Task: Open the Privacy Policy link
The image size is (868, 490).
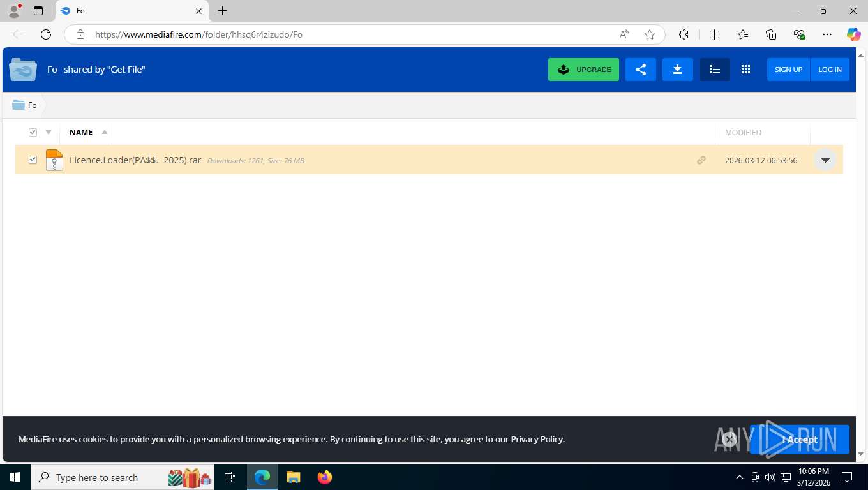Action: 537,439
